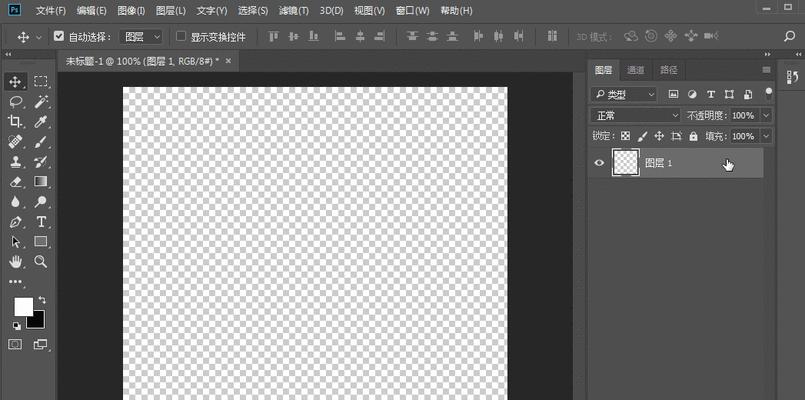Image resolution: width=805 pixels, height=400 pixels.
Task: Select the Hand tool
Action: point(15,262)
